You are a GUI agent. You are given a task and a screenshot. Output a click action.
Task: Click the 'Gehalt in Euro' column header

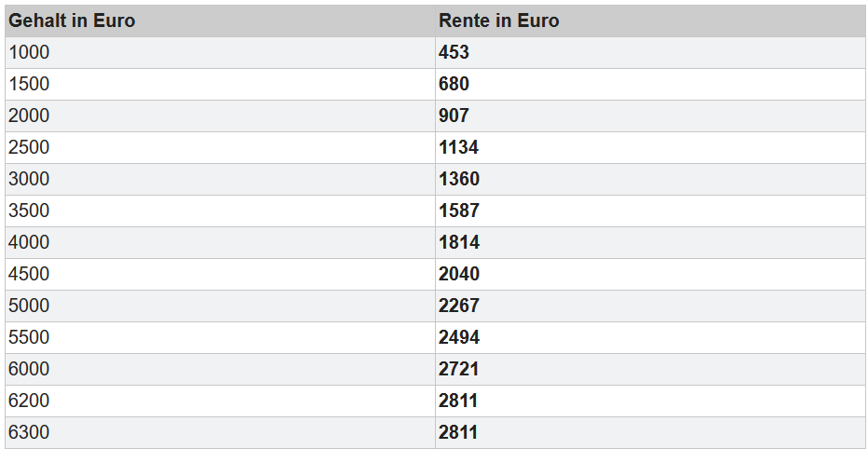tap(72, 20)
